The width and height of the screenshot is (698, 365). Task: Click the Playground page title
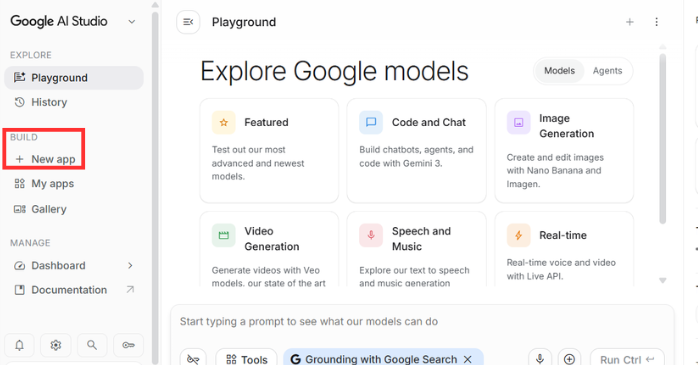pyautogui.click(x=244, y=22)
